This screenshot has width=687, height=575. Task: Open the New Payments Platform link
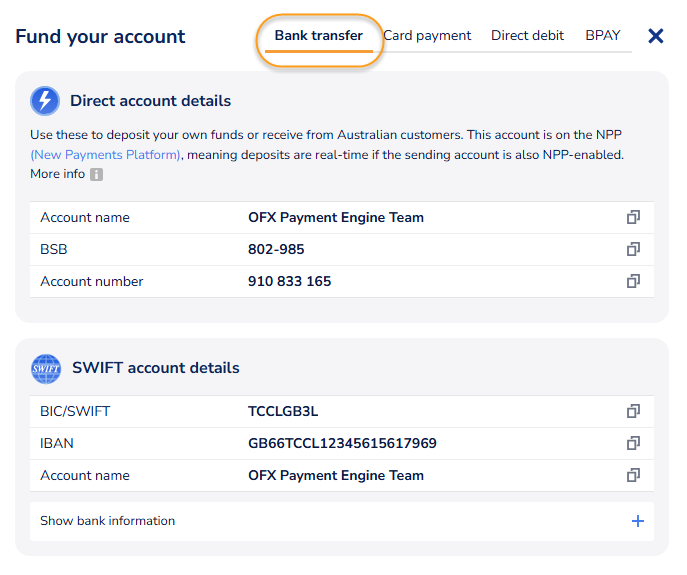[x=106, y=155]
